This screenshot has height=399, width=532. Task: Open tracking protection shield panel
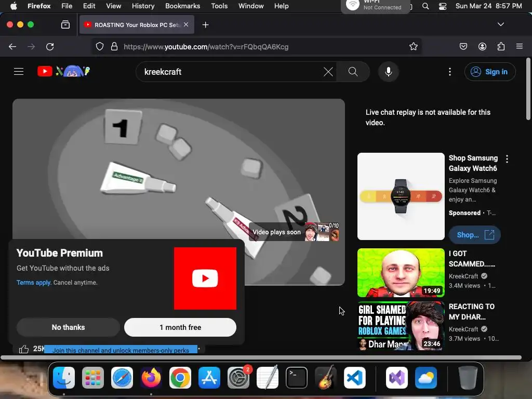(99, 46)
